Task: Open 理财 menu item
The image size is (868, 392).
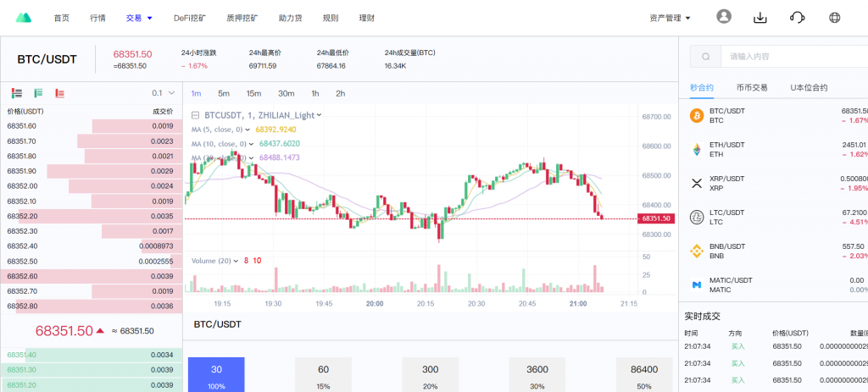Action: [366, 19]
